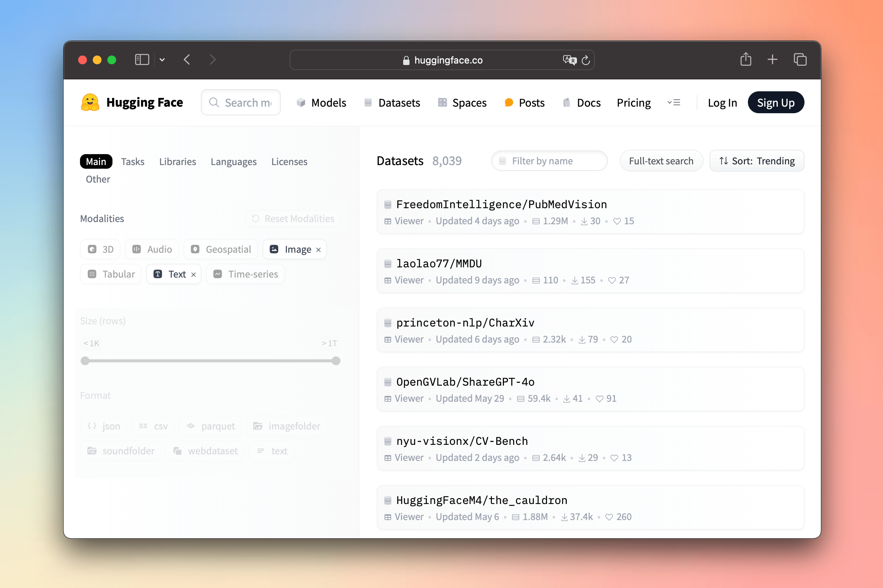Select the Licenses filter tab

(x=288, y=161)
